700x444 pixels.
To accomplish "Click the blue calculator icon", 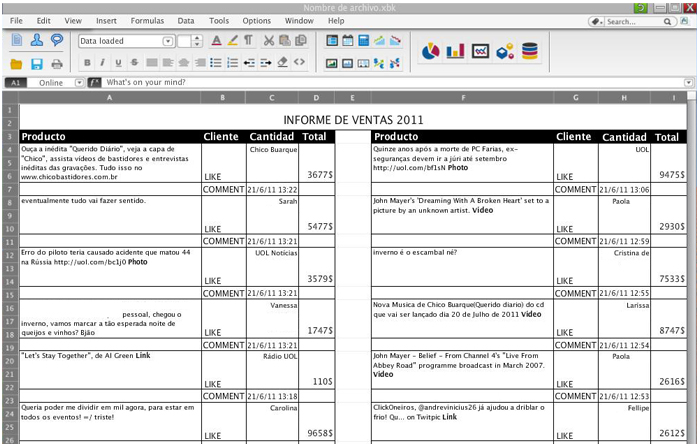I will tap(364, 41).
